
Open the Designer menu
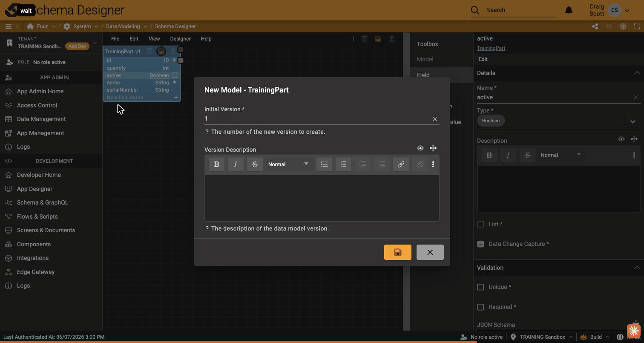pos(180,39)
